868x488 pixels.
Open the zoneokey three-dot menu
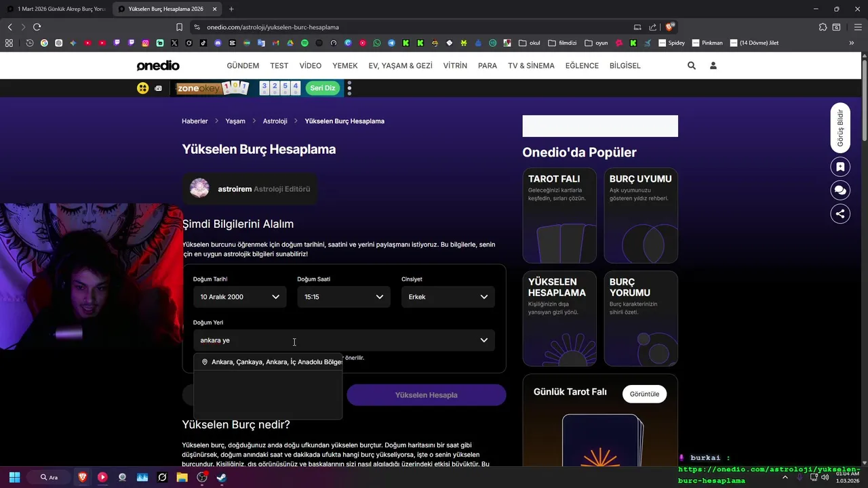pos(349,88)
